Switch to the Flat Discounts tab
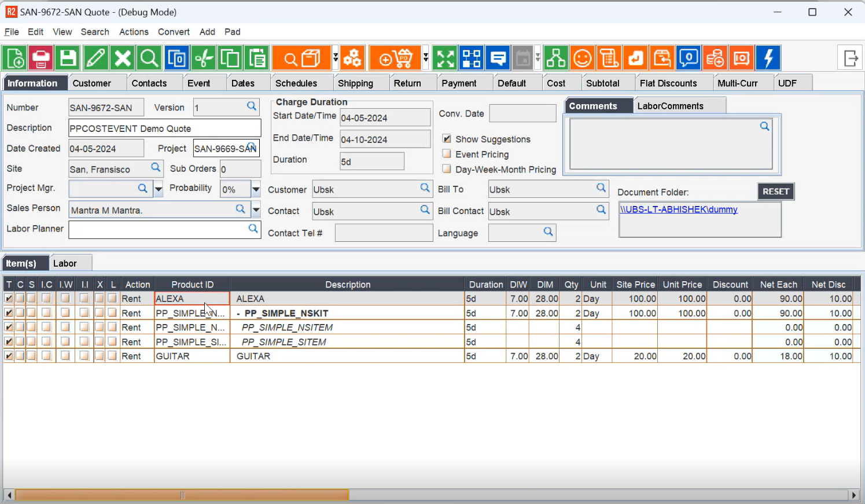The width and height of the screenshot is (865, 504). [668, 83]
